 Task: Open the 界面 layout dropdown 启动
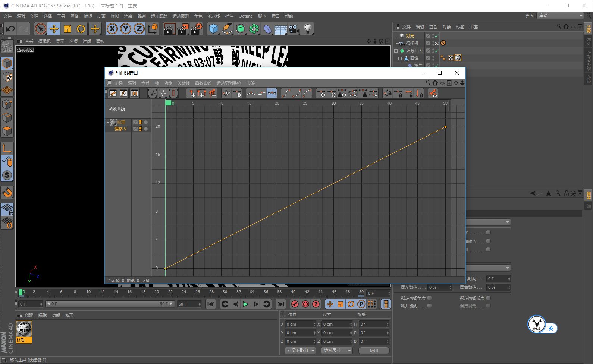(x=561, y=15)
